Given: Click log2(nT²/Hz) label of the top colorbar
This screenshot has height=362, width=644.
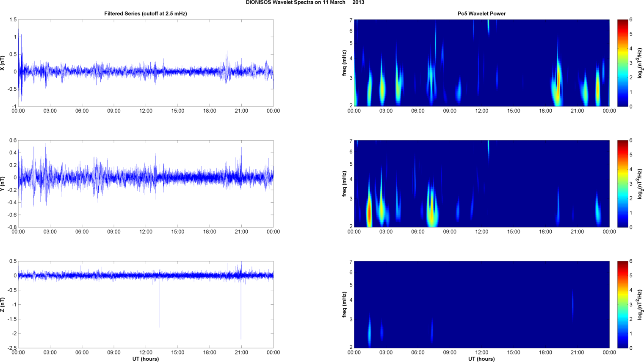Looking at the screenshot, I should tap(640, 63).
